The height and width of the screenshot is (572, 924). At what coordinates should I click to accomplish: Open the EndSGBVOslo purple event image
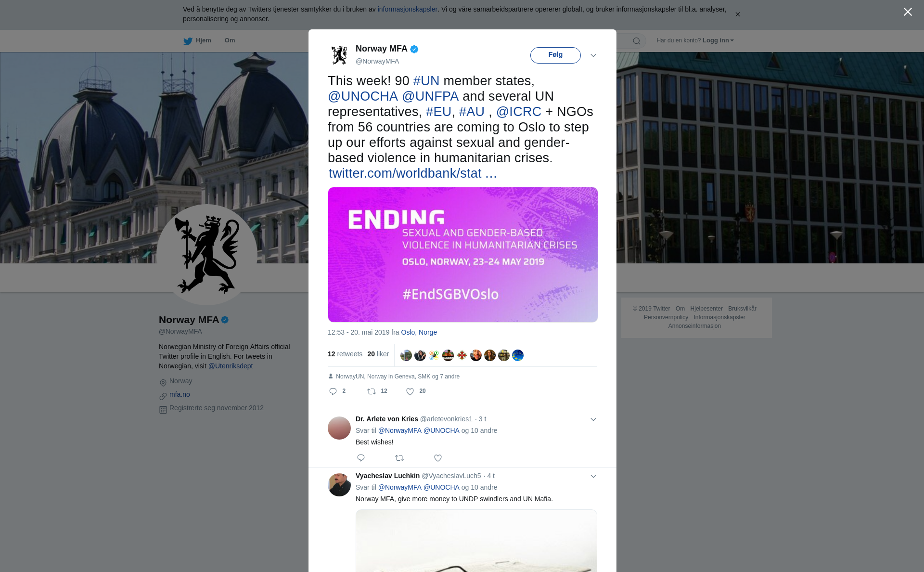463,255
